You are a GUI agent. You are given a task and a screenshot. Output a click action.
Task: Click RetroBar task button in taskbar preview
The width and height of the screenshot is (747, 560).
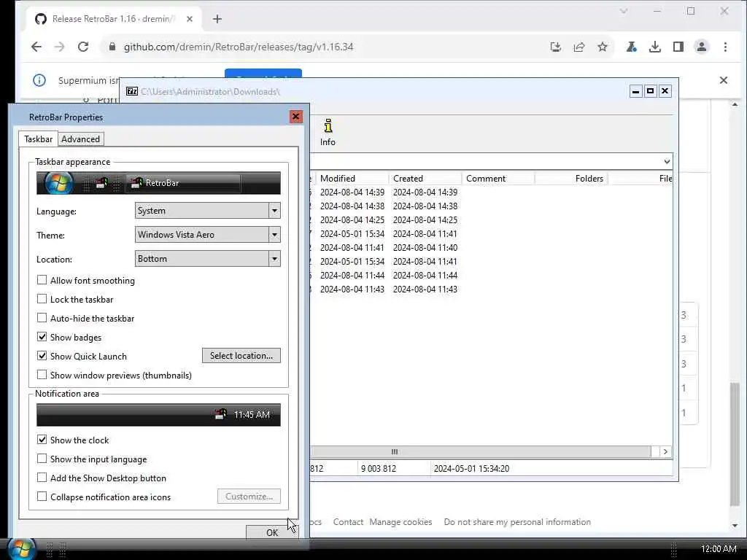click(183, 183)
